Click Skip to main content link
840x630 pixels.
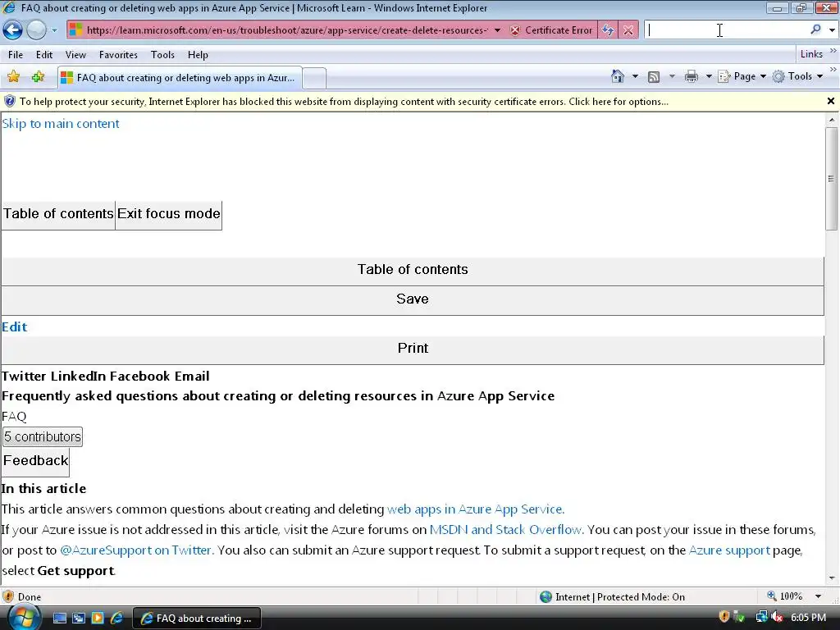61,124
